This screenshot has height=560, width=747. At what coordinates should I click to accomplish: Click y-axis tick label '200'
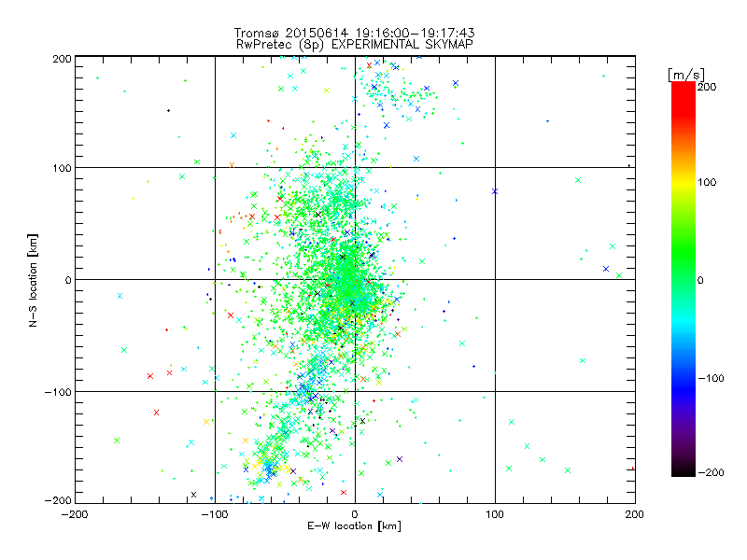(62, 59)
